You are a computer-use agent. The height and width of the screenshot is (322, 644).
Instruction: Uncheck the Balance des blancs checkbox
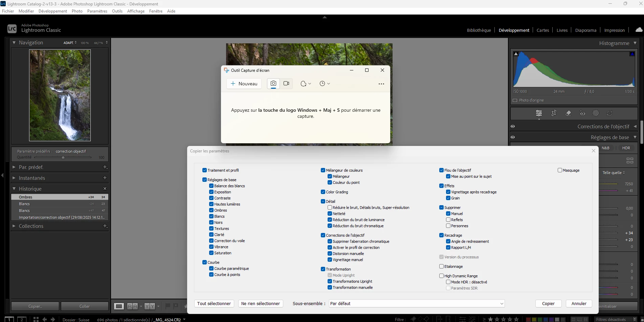click(x=211, y=186)
